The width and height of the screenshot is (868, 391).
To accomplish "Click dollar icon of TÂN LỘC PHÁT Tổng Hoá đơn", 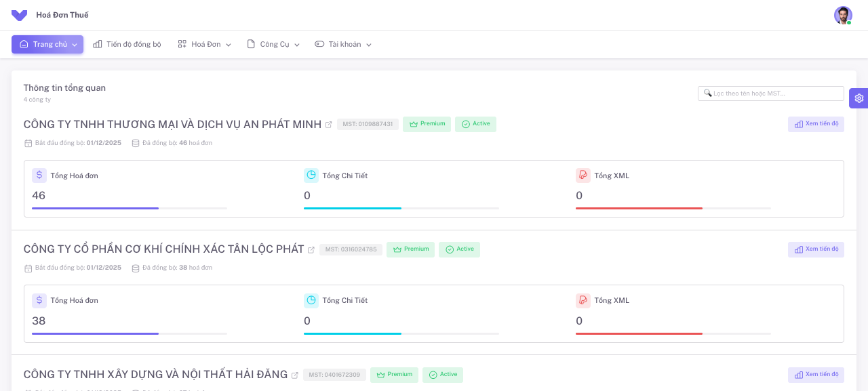I will 39,300.
